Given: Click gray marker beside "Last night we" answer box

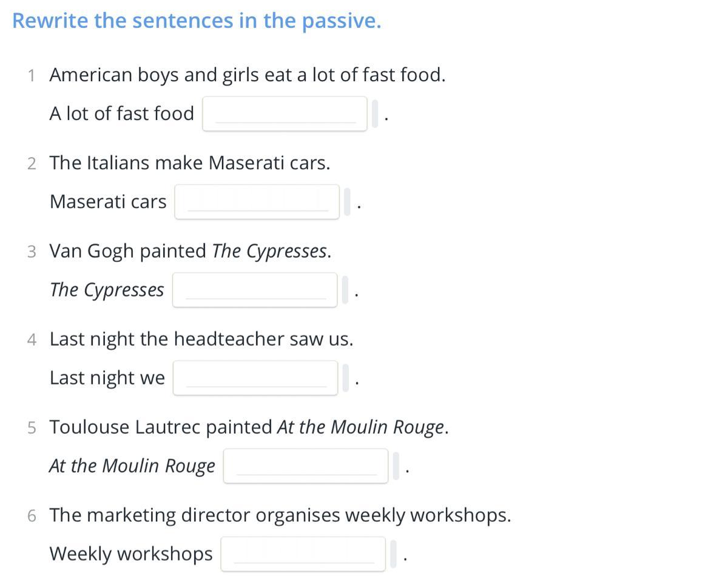Looking at the screenshot, I should pyautogui.click(x=345, y=378).
